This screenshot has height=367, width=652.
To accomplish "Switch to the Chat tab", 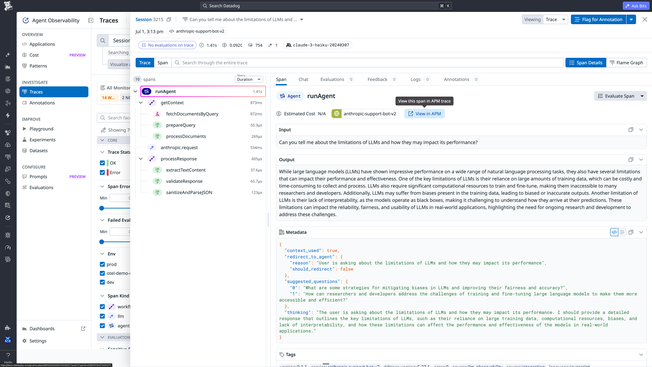I will tap(303, 79).
